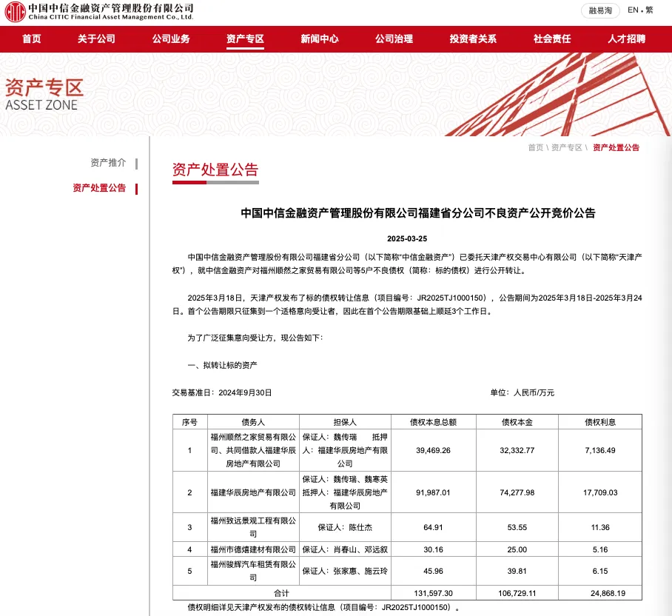
Task: Click guarantor 张家惠、施云玲 cell
Action: 345,571
